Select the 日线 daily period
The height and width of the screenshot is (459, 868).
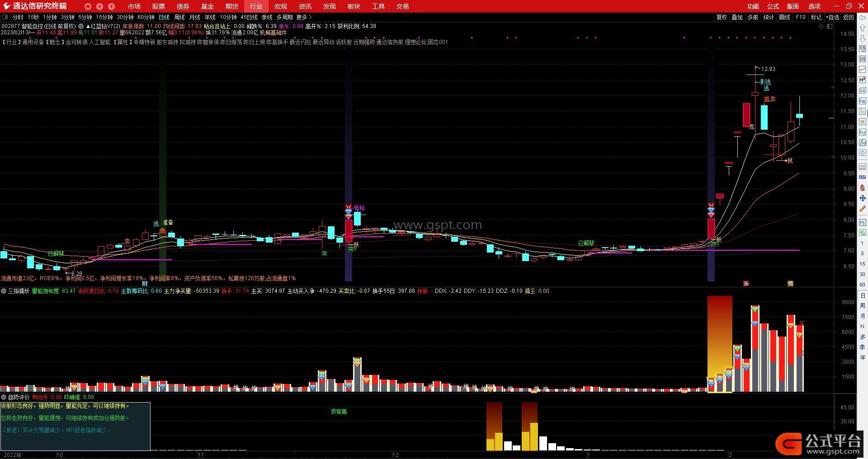tap(164, 17)
